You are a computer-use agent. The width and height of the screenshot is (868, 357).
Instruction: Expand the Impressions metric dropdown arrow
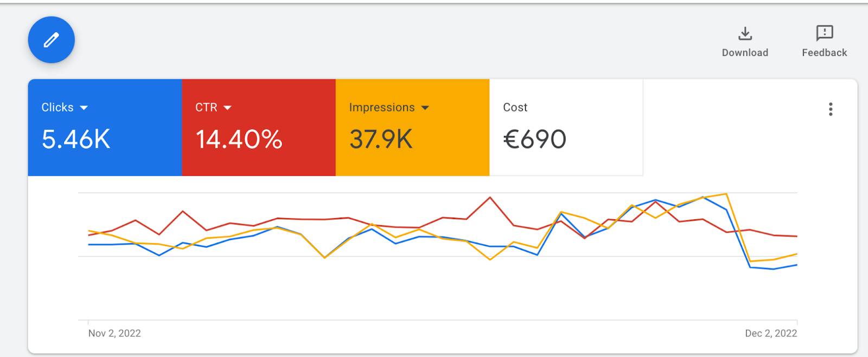coord(425,108)
